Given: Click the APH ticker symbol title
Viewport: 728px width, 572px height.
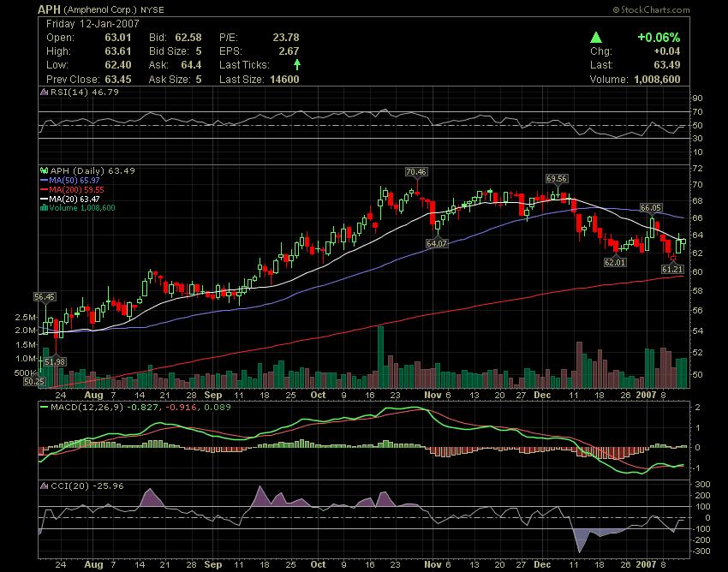Looking at the screenshot, I should click(x=49, y=9).
